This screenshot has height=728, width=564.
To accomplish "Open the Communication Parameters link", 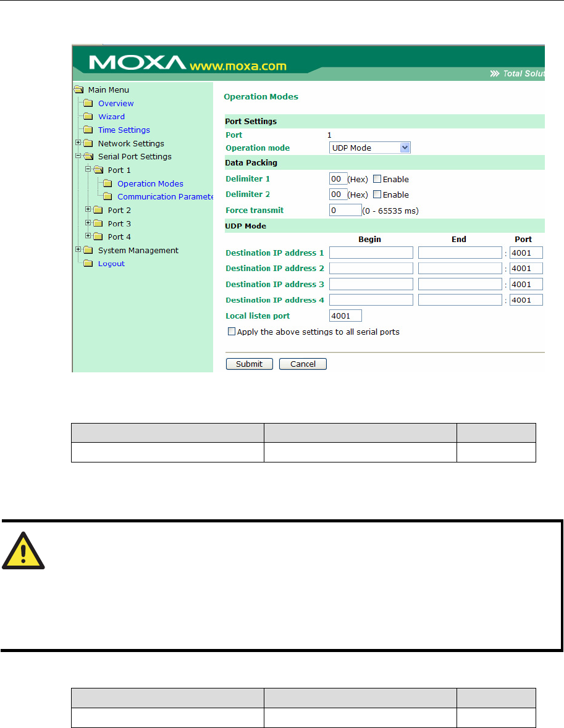I will (x=166, y=196).
